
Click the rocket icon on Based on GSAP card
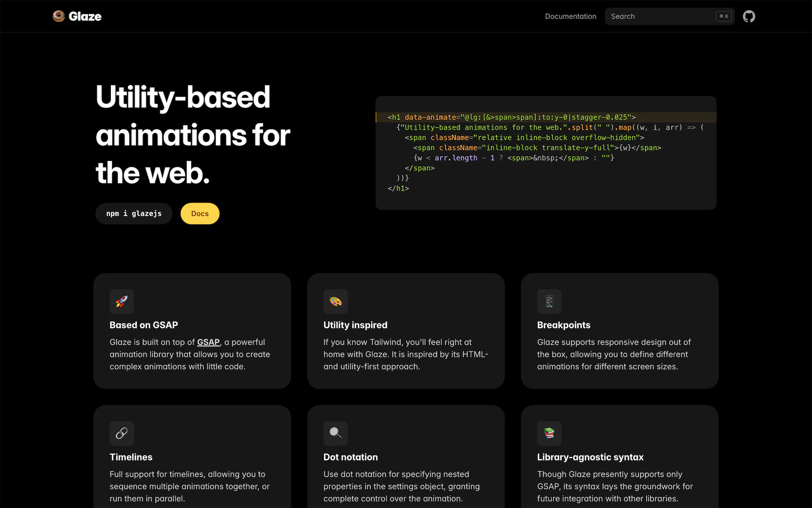[121, 302]
